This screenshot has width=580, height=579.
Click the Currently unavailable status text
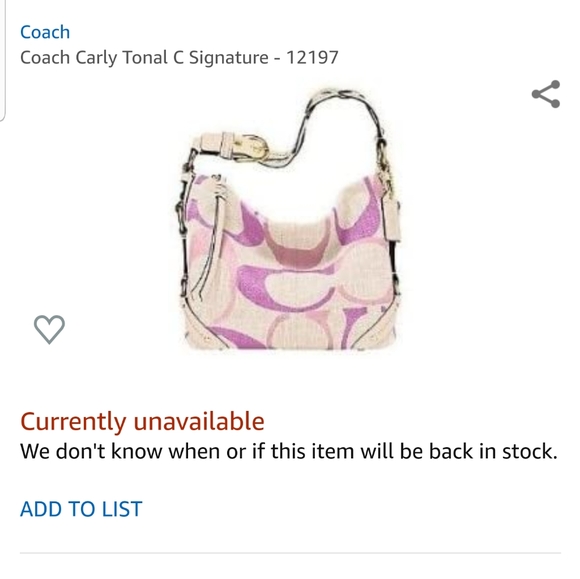[142, 421]
